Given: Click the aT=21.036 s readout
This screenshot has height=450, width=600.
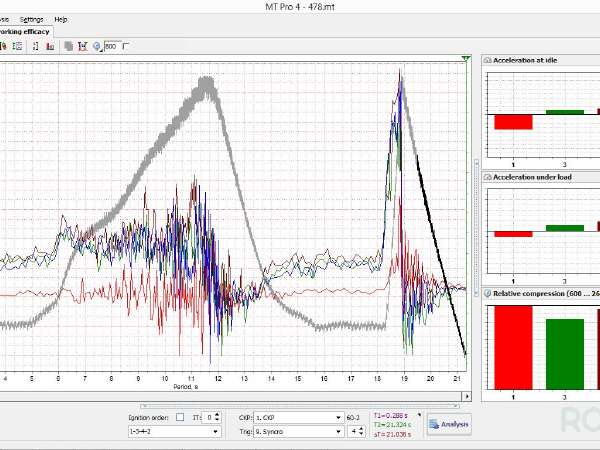Looking at the screenshot, I should 392,434.
